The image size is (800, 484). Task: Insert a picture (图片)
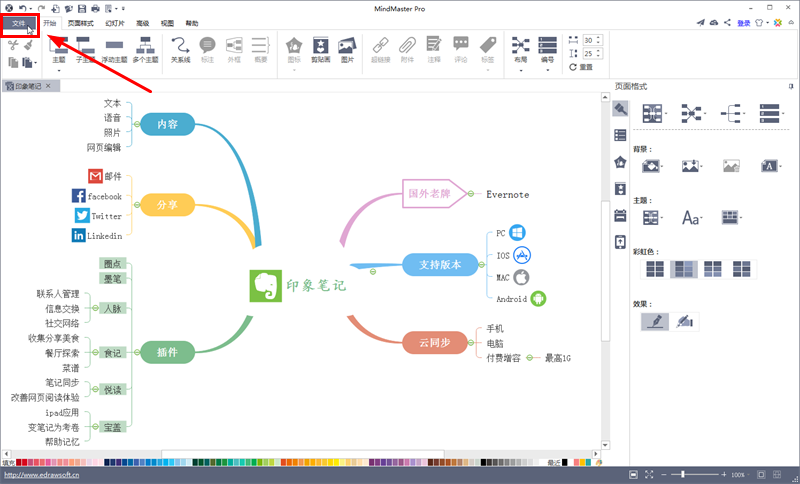pos(347,50)
